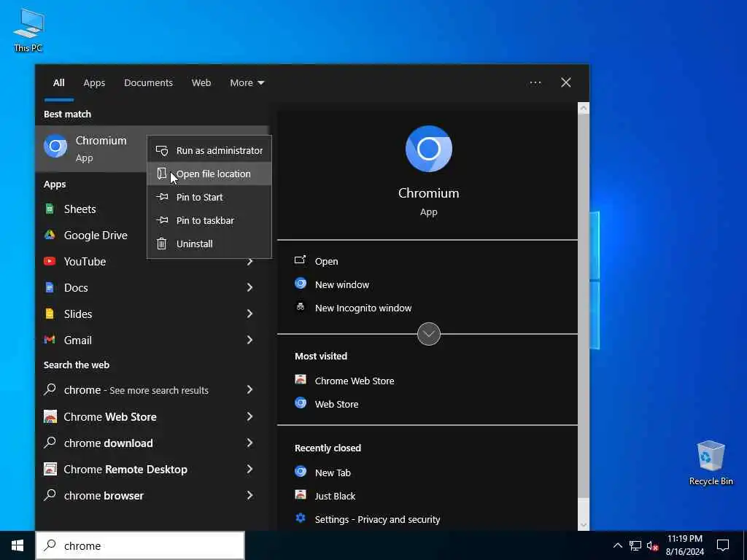
Task: Open Chrome Web Store under Most visited
Action: [x=355, y=381]
